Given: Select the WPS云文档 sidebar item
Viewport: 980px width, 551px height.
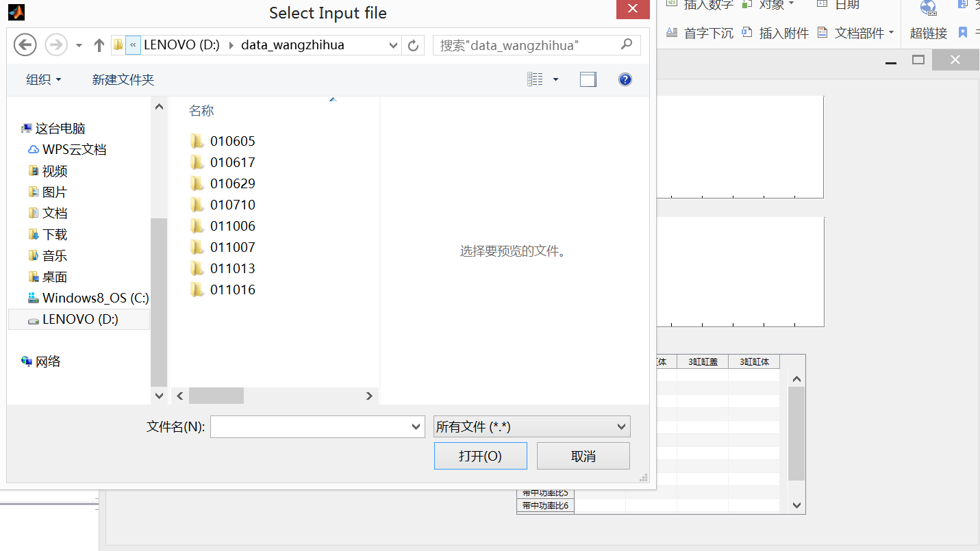Looking at the screenshot, I should pyautogui.click(x=74, y=149).
